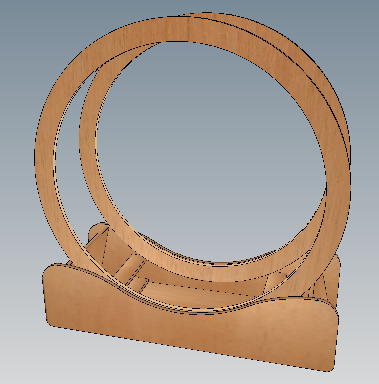Click the top of the front wooden ring
Viewport: 379px width, 384px height.
173,29
